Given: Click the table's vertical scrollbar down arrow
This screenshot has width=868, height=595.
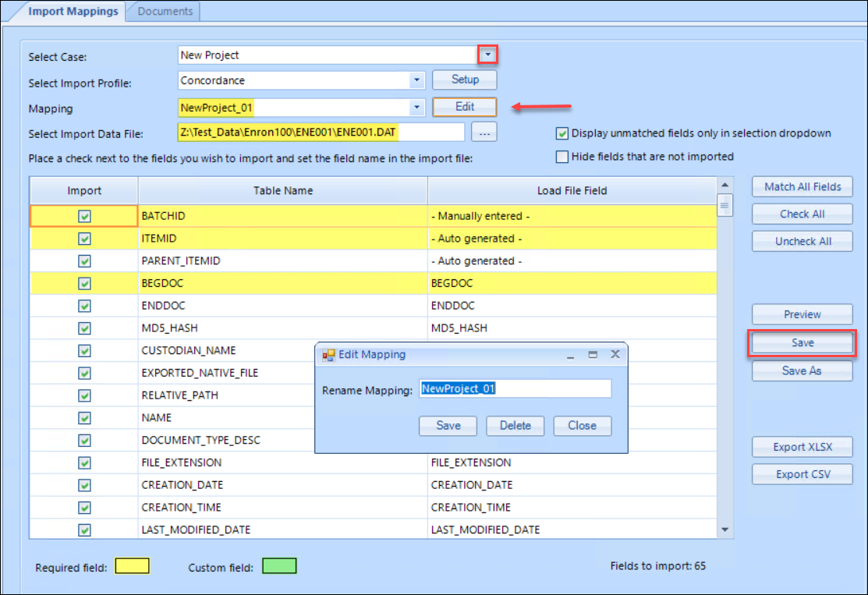Looking at the screenshot, I should pos(725,530).
